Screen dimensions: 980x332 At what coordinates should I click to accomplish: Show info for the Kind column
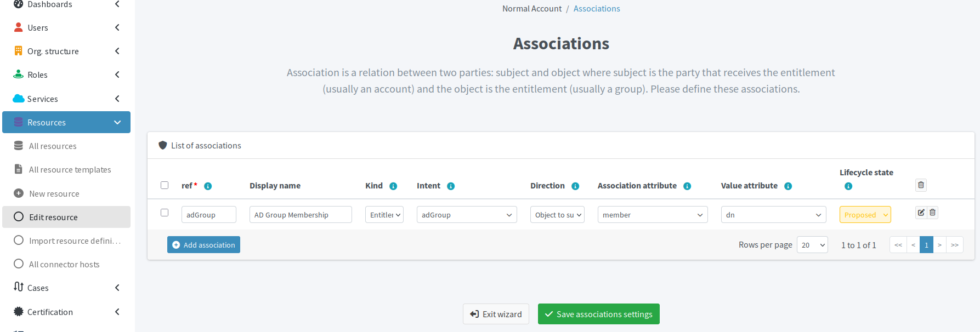(x=393, y=186)
